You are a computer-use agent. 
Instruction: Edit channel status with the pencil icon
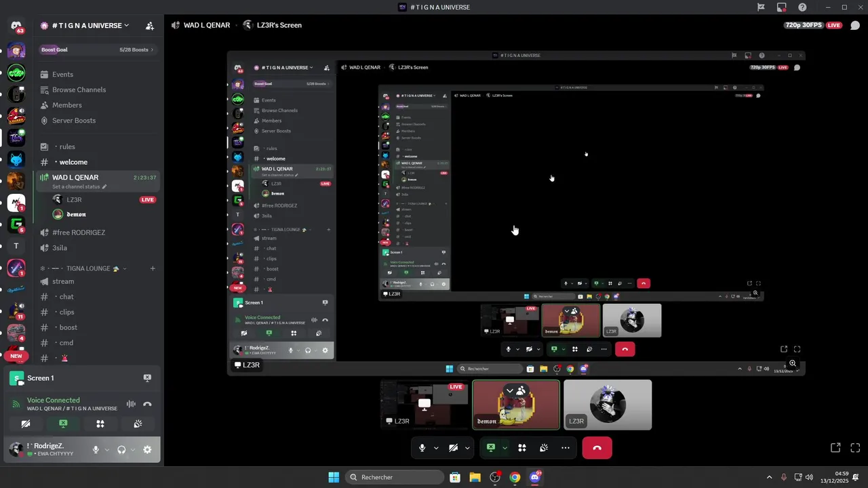pos(104,186)
